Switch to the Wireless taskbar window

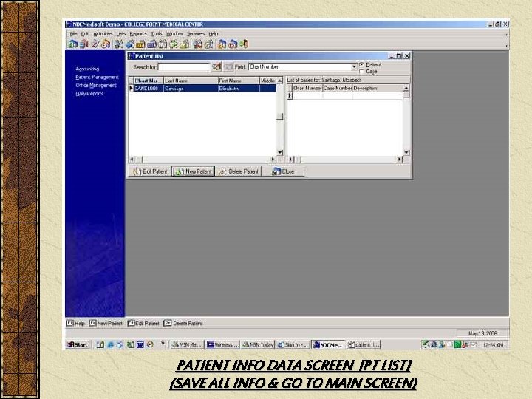[x=222, y=345]
